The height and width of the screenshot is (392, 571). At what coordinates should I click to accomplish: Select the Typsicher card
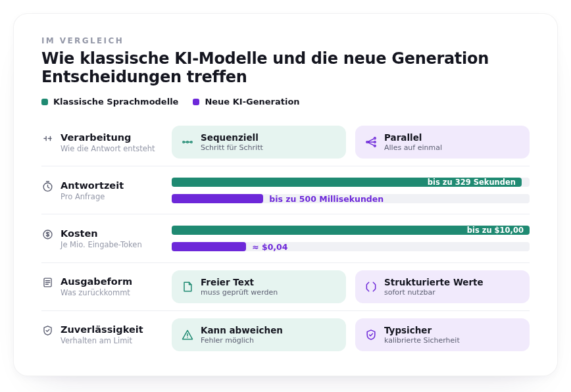tap(443, 335)
